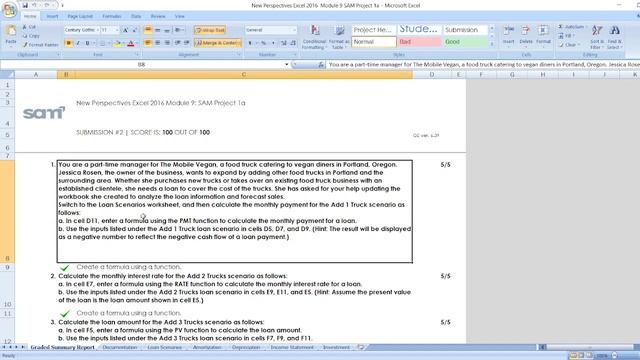The image size is (640, 360).
Task: Open the Loan Scenarios worksheet tab
Action: coord(164,347)
